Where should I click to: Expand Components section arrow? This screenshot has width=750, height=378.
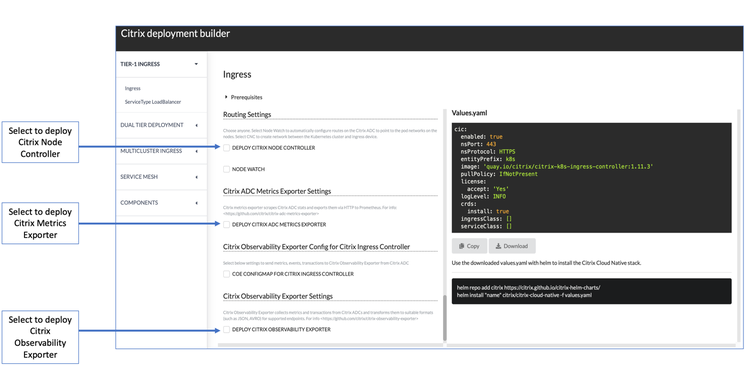point(197,203)
